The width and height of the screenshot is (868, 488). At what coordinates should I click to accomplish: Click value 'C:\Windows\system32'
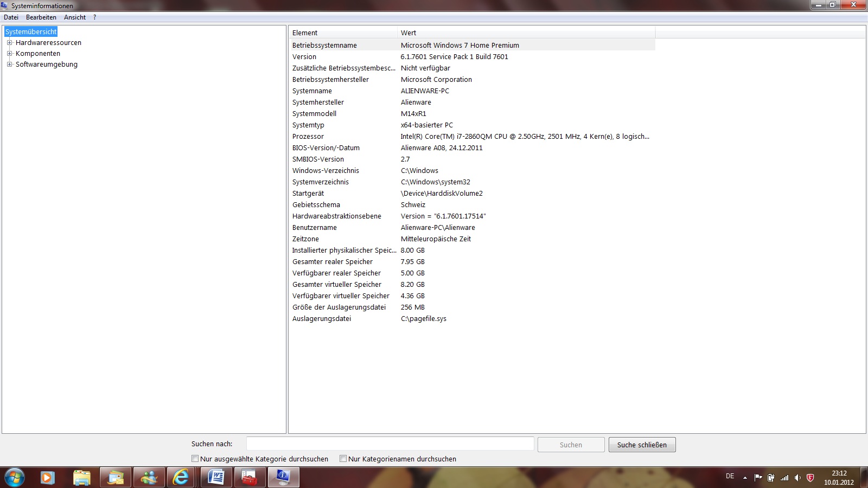click(x=435, y=182)
